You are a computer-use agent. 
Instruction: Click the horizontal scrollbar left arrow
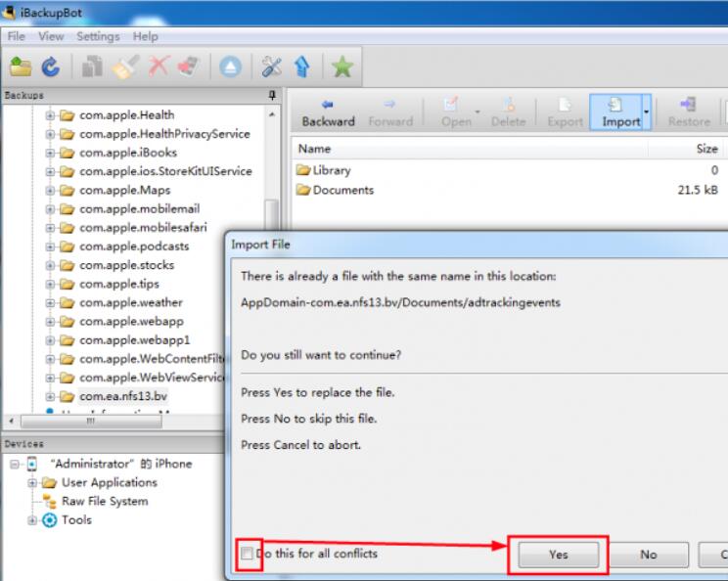point(11,421)
